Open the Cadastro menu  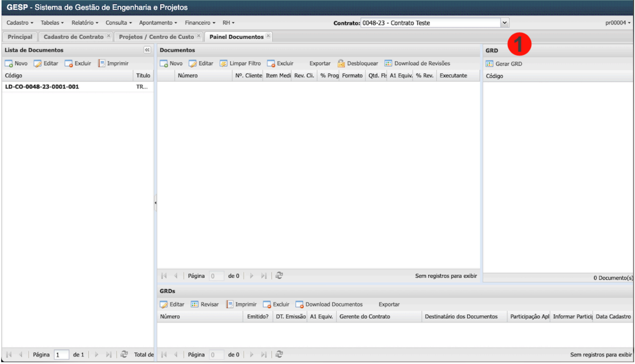click(x=20, y=23)
